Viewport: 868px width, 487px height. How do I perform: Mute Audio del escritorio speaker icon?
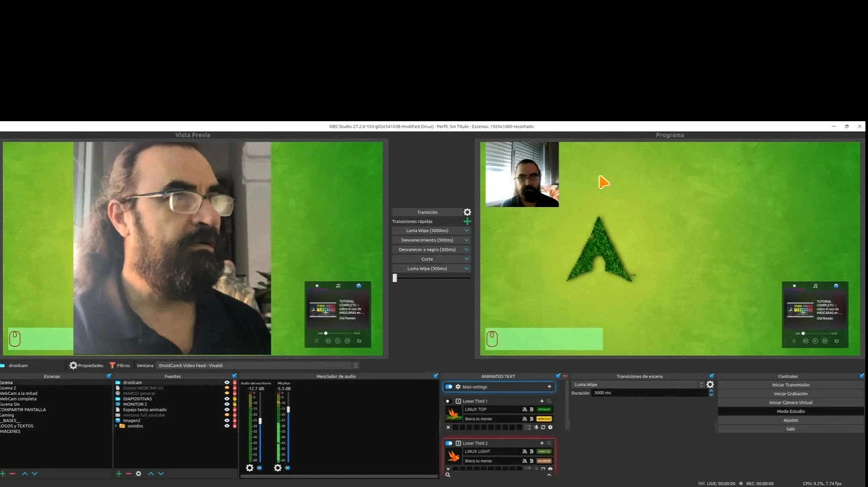point(260,467)
